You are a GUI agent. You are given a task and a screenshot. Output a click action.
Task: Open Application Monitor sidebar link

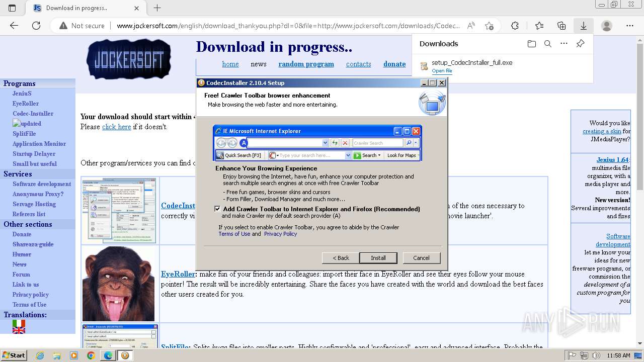(x=39, y=144)
